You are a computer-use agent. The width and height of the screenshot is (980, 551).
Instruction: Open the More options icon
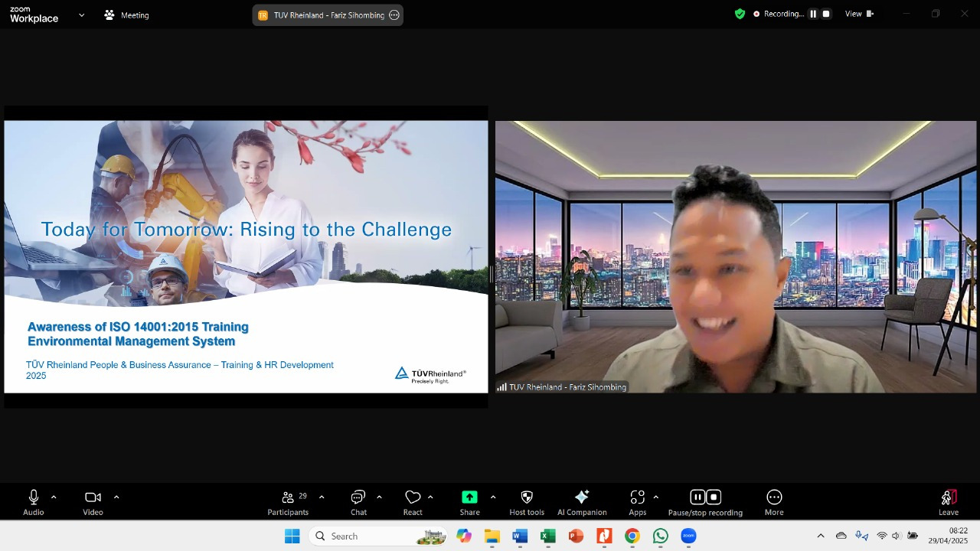coord(774,497)
